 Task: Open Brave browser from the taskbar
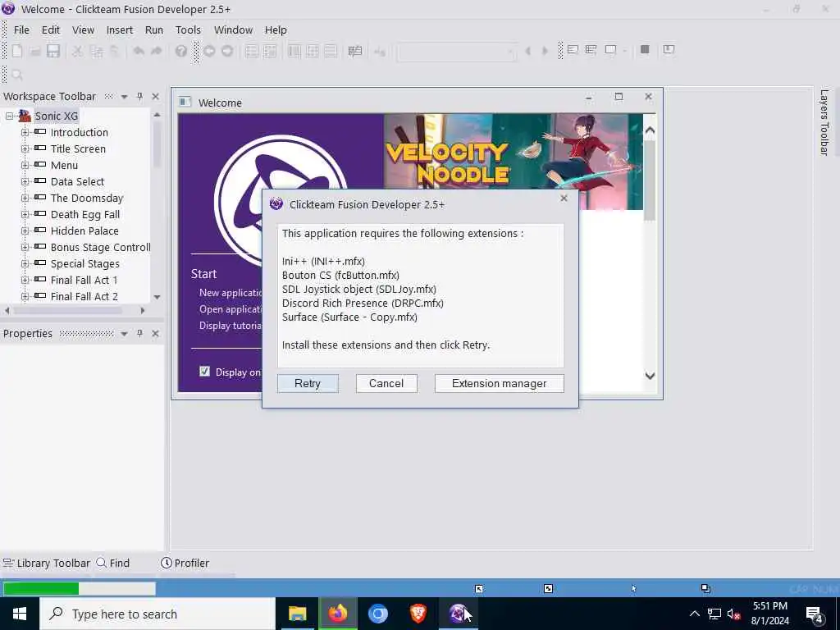418,614
